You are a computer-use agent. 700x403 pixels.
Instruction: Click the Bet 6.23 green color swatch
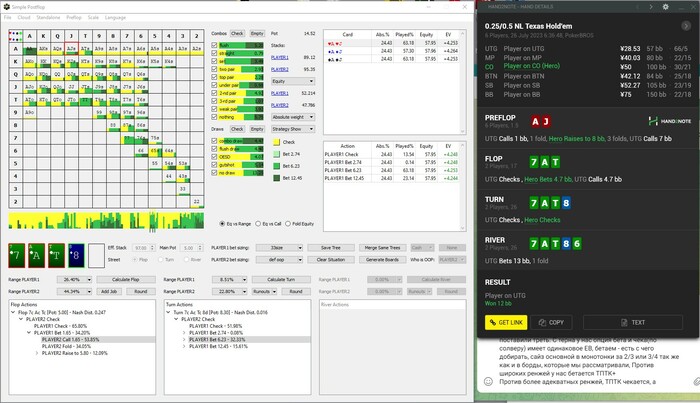coord(276,166)
